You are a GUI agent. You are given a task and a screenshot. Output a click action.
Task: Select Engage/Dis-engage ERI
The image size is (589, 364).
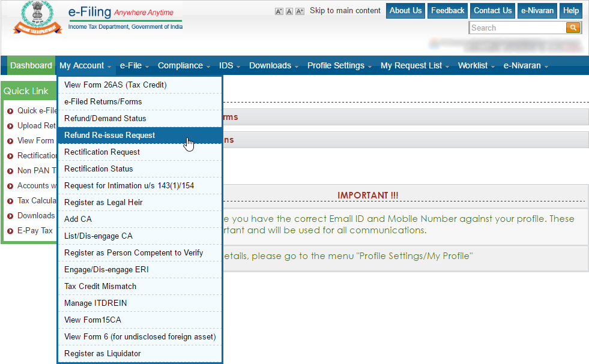(140, 270)
